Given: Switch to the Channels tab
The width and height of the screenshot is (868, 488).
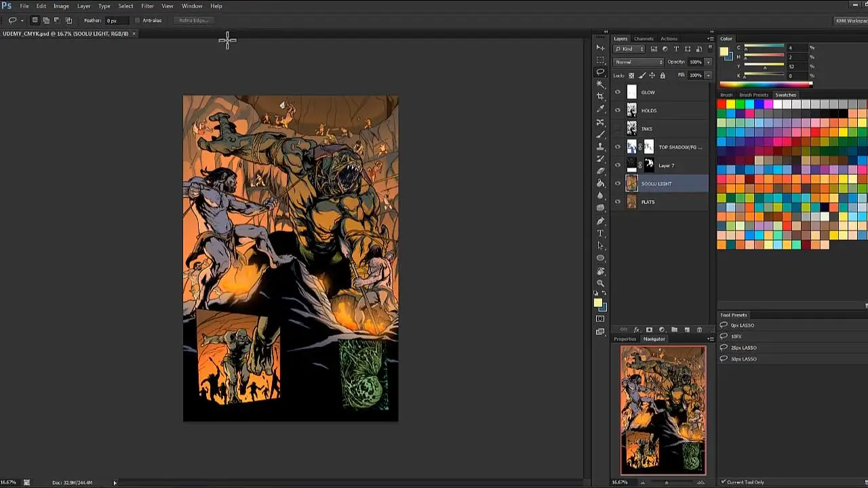Looking at the screenshot, I should tap(644, 39).
